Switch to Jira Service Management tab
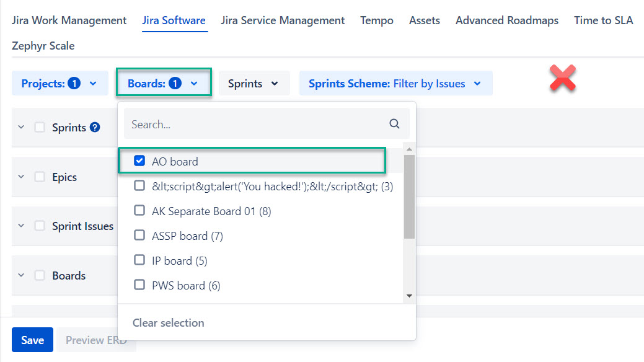This screenshot has height=362, width=644. [x=283, y=20]
